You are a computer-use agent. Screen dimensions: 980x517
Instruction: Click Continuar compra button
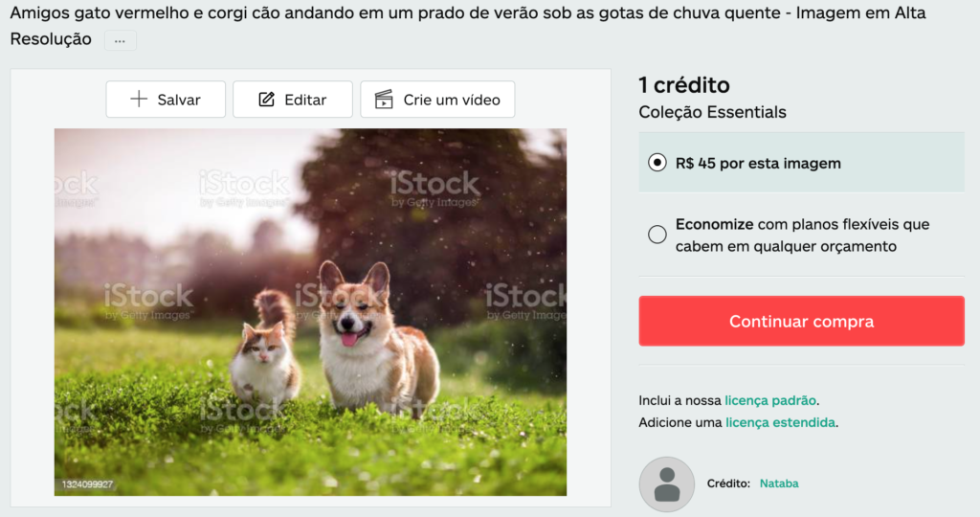pyautogui.click(x=801, y=321)
